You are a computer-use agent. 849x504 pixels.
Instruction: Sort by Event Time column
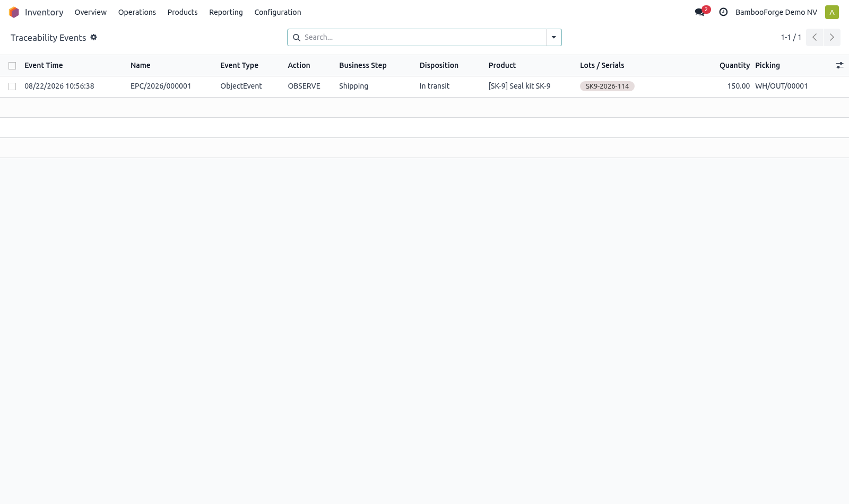tap(44, 65)
